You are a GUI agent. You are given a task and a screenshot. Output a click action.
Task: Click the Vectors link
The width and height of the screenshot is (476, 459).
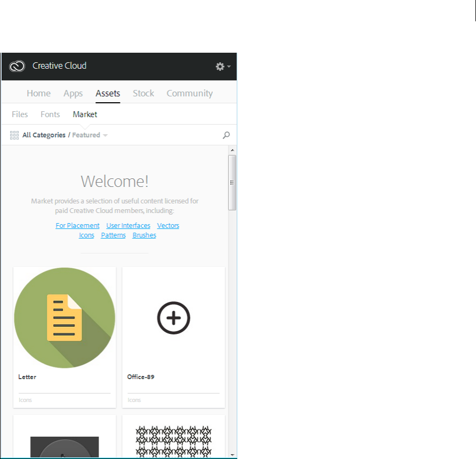pos(168,226)
